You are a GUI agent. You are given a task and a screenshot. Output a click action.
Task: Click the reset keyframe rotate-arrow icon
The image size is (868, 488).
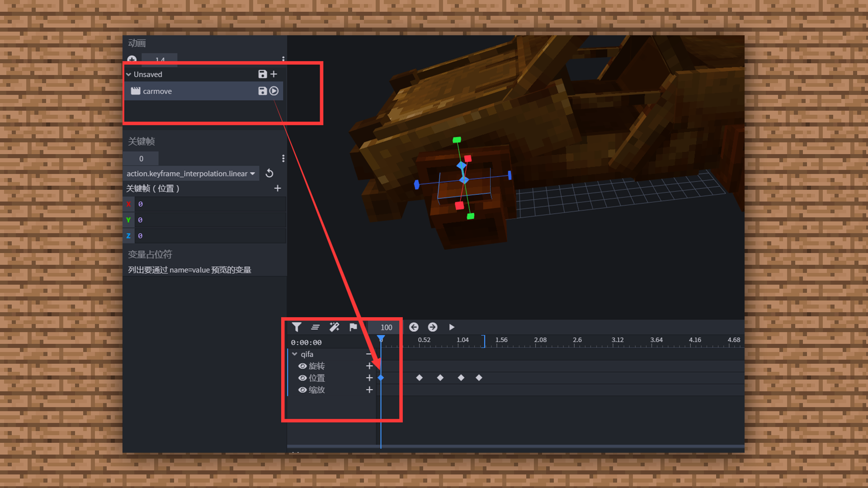coord(269,174)
